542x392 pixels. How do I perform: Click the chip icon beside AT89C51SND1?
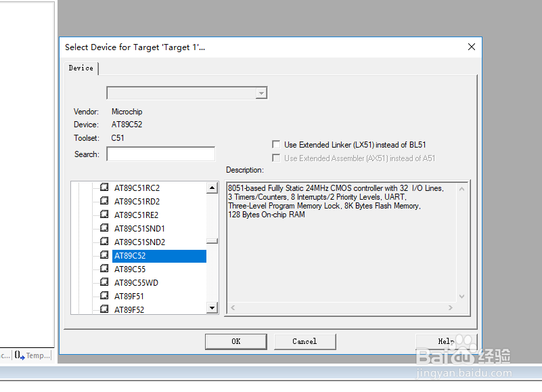[104, 228]
